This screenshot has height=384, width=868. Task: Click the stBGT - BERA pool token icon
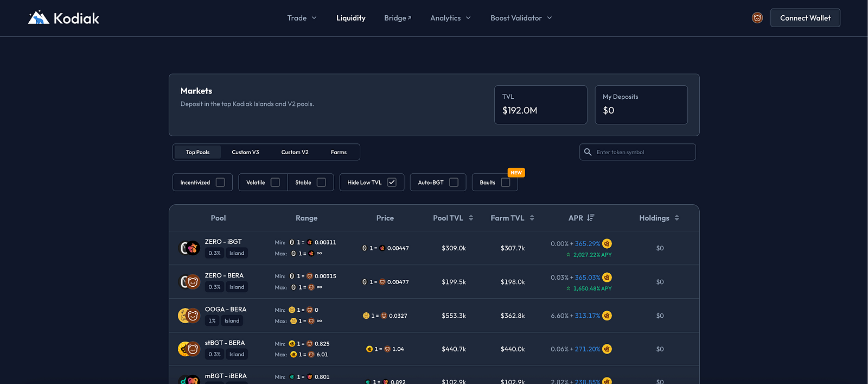pyautogui.click(x=189, y=349)
